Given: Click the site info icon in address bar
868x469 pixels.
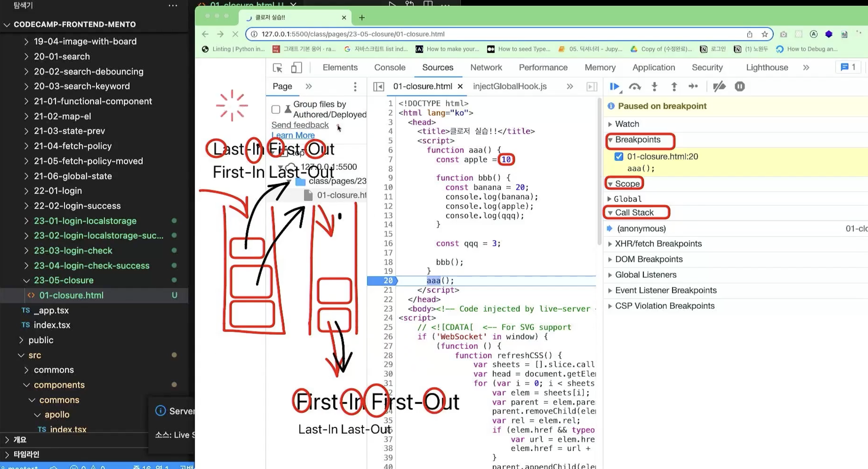Looking at the screenshot, I should point(254,34).
